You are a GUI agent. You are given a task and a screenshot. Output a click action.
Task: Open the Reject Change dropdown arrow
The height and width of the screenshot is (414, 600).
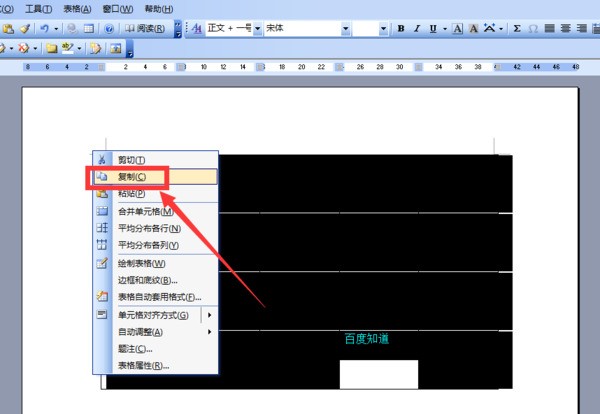[x=35, y=49]
